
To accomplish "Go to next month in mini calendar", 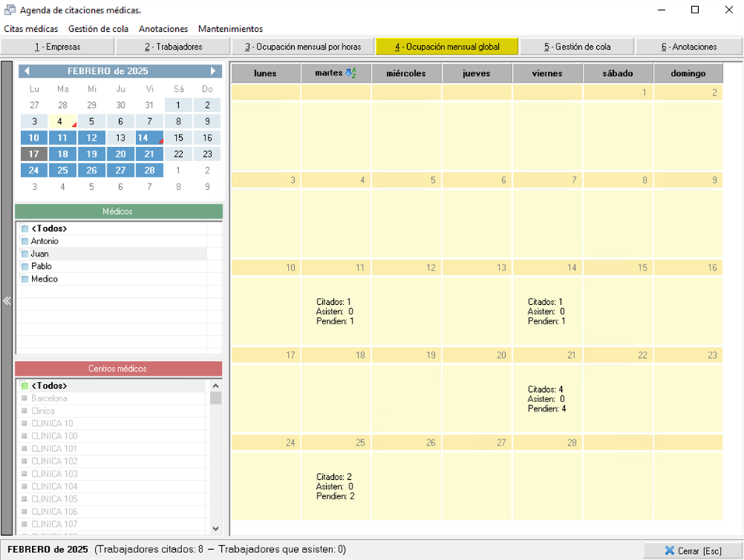I will pyautogui.click(x=213, y=71).
